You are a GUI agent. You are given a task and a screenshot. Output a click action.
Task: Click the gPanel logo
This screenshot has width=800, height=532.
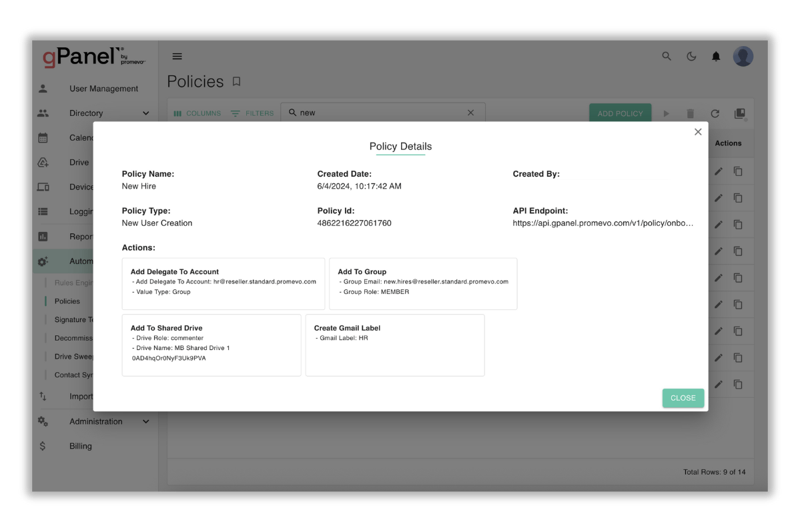94,57
